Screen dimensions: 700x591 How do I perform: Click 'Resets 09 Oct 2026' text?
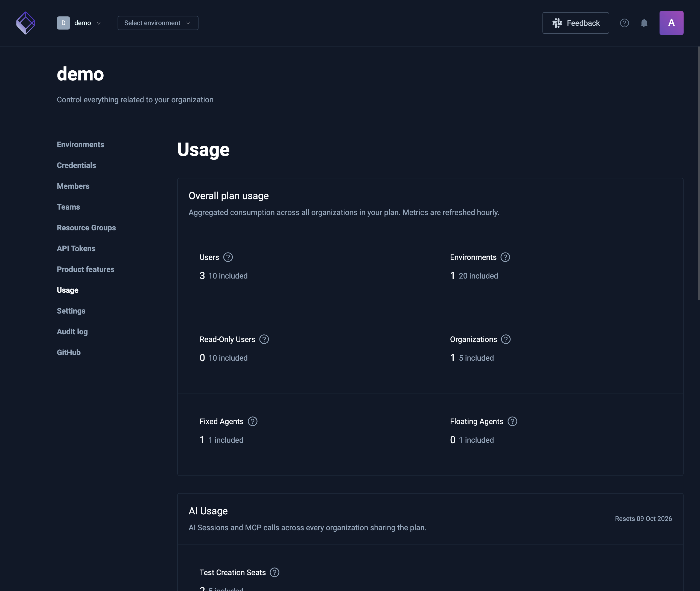click(x=643, y=519)
